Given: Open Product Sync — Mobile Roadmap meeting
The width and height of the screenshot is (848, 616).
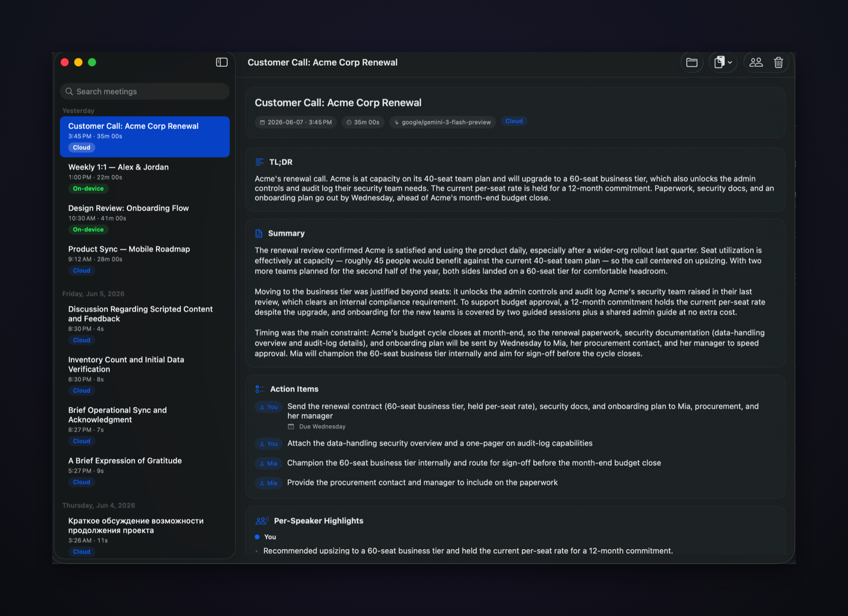Looking at the screenshot, I should [x=145, y=260].
